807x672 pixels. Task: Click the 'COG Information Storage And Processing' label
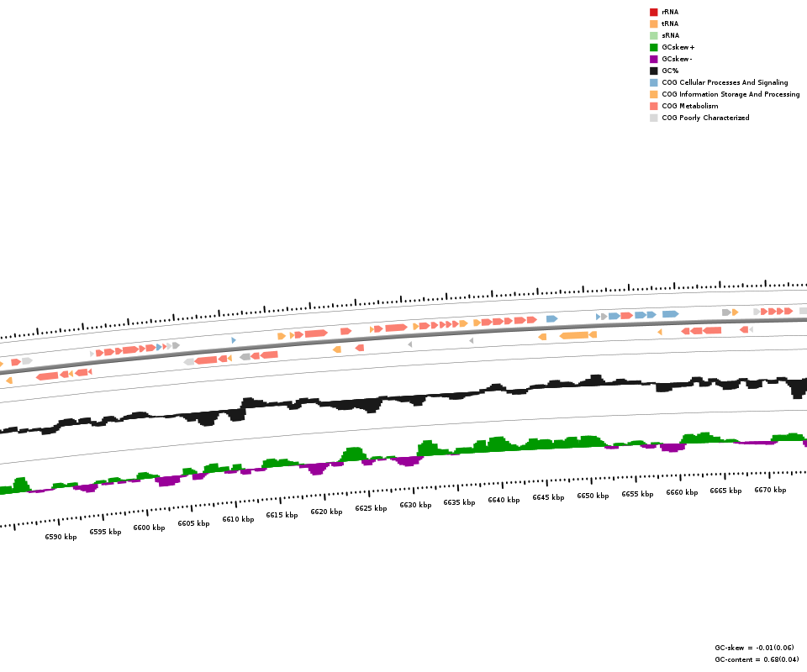tap(731, 94)
